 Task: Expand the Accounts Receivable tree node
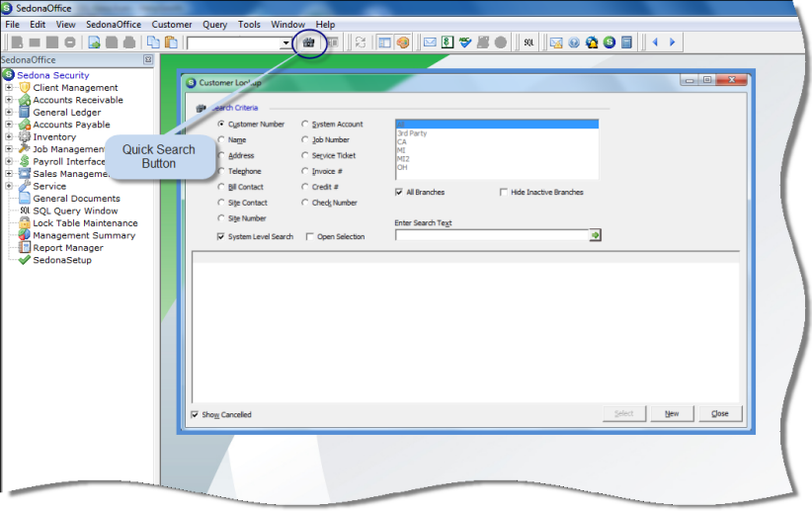point(9,100)
